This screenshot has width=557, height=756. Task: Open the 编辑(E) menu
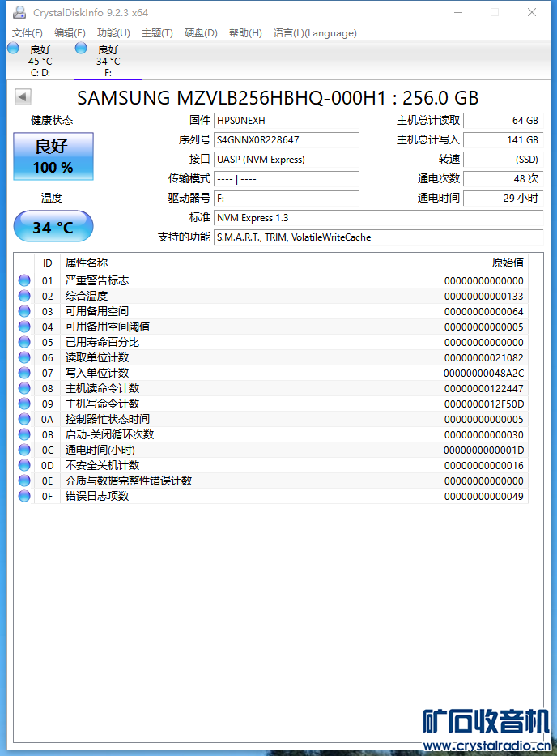[70, 32]
